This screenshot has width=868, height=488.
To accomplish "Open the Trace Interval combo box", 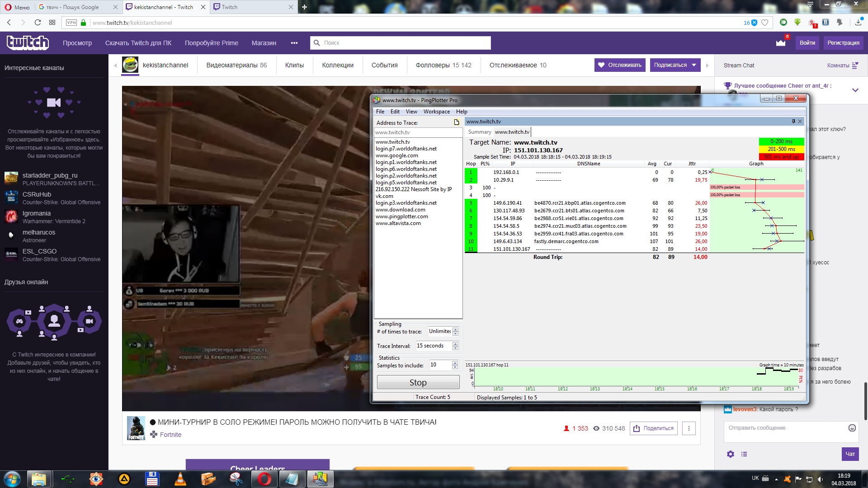I will (433, 346).
